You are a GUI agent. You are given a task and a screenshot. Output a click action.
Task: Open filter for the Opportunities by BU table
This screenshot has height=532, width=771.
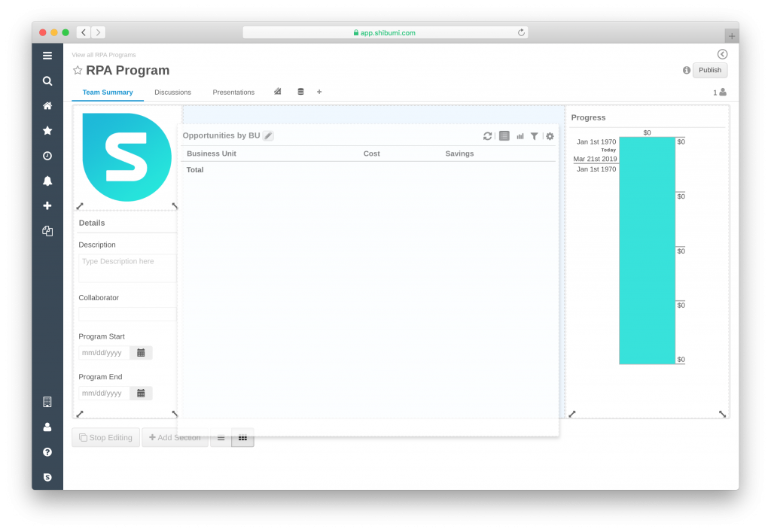(534, 136)
